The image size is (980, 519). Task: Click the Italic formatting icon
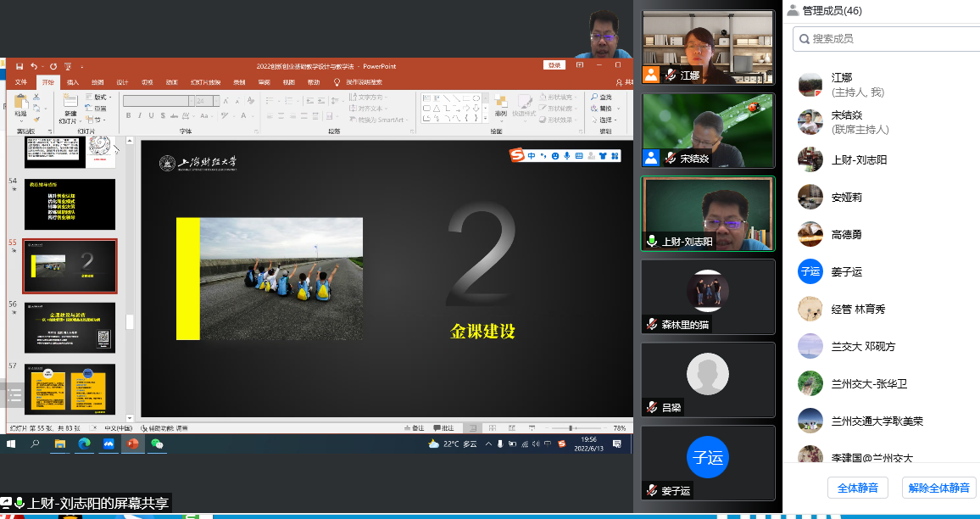(139, 114)
